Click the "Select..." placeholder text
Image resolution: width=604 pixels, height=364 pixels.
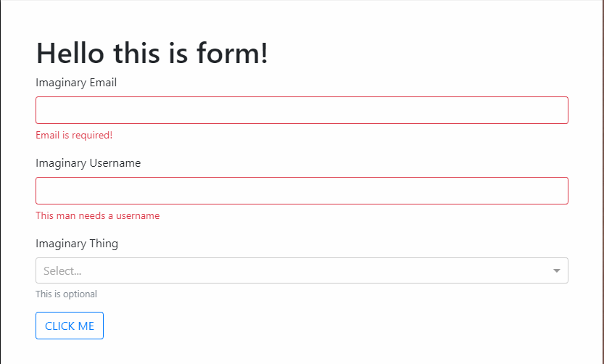click(62, 271)
